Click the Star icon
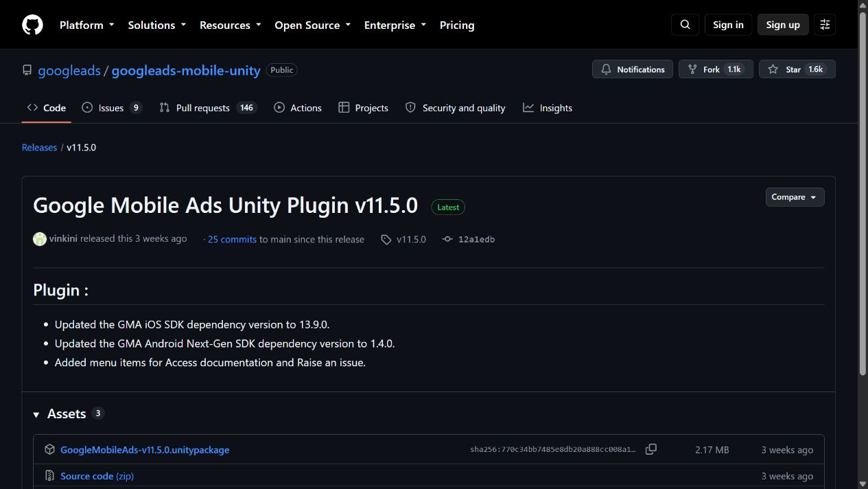Screen dimensions: 868x489 coord(773,69)
